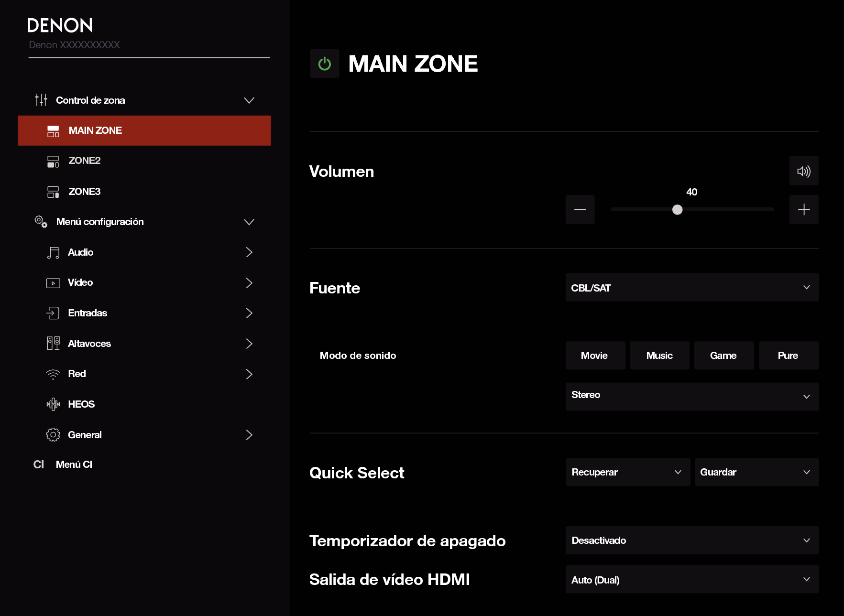
Task: Mute the volume with the speaker icon
Action: pos(804,171)
